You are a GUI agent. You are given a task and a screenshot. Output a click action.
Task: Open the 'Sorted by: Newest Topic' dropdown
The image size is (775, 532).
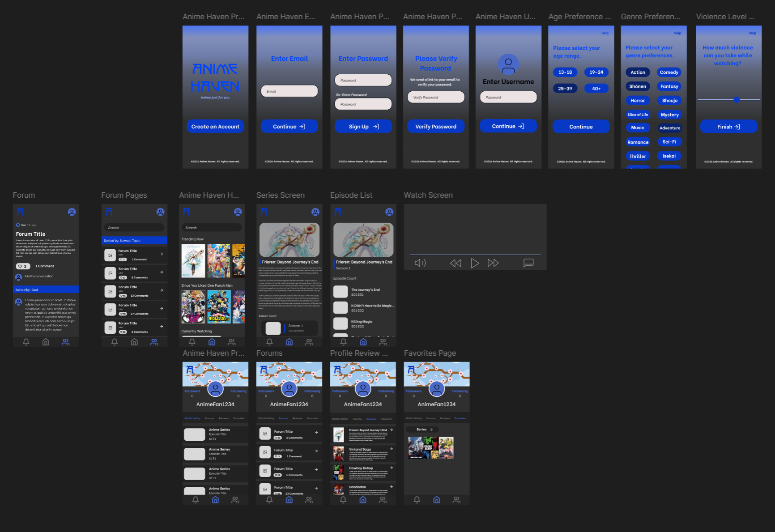(x=134, y=240)
